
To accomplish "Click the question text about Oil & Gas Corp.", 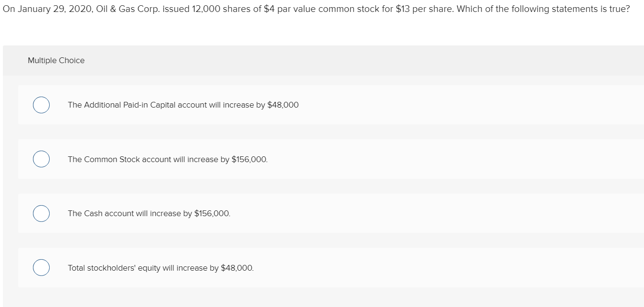I will point(315,10).
